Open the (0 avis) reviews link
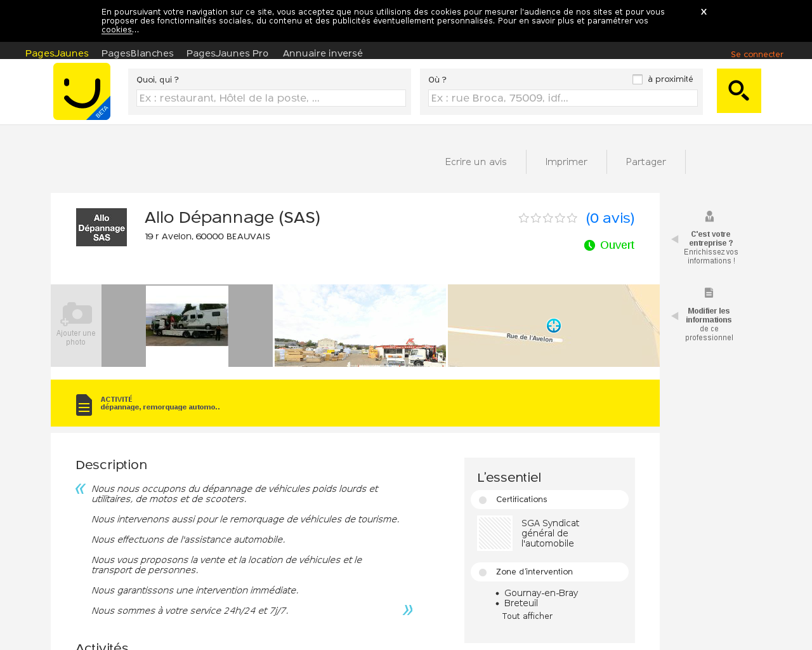This screenshot has height=650, width=812. pos(610,218)
